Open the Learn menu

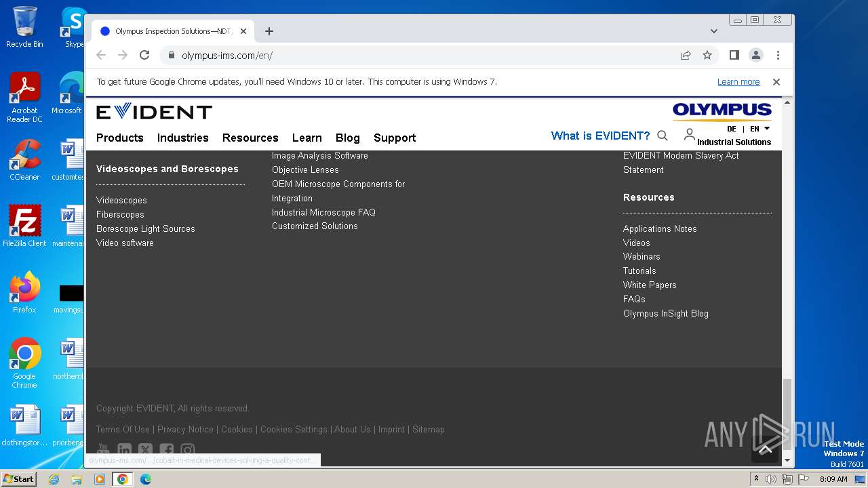pos(307,138)
